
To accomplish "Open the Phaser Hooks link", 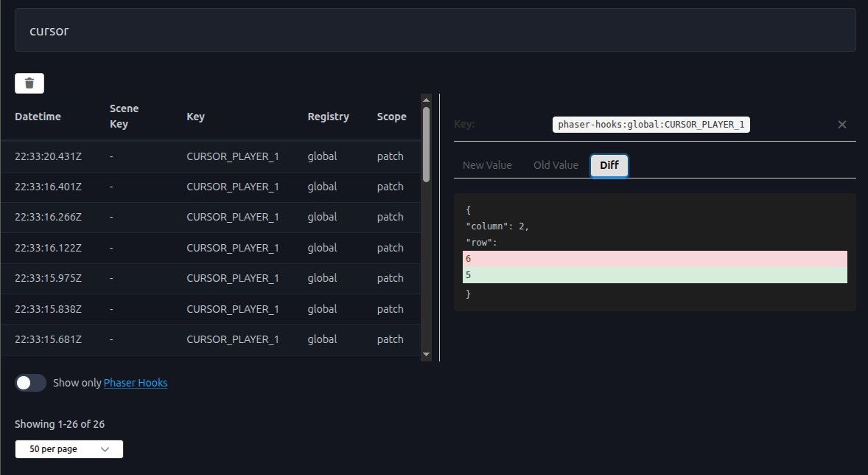I will pos(136,383).
